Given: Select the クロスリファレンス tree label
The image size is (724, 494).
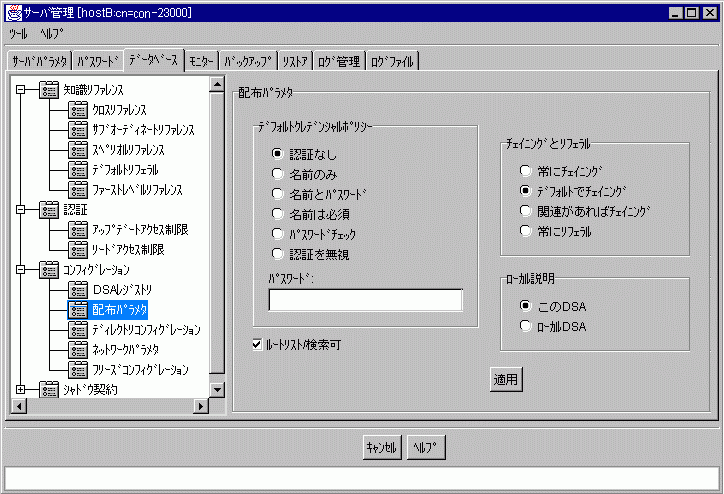Looking at the screenshot, I should (x=119, y=110).
